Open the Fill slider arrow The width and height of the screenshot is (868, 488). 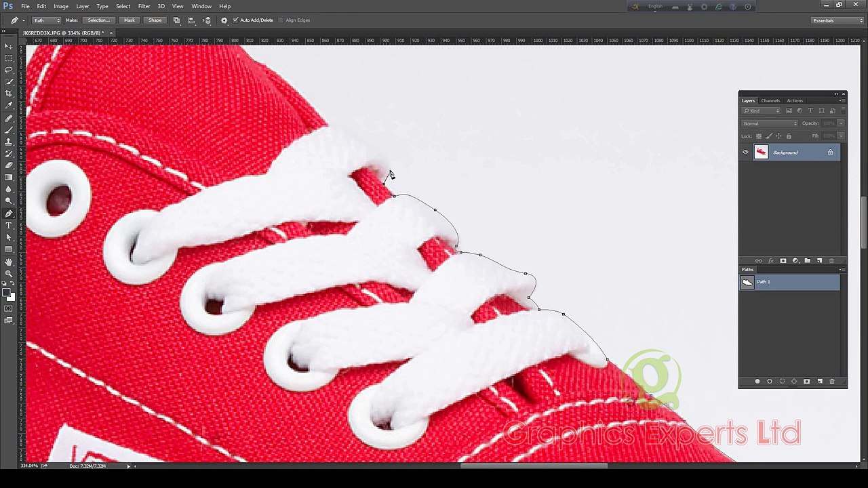tap(841, 136)
